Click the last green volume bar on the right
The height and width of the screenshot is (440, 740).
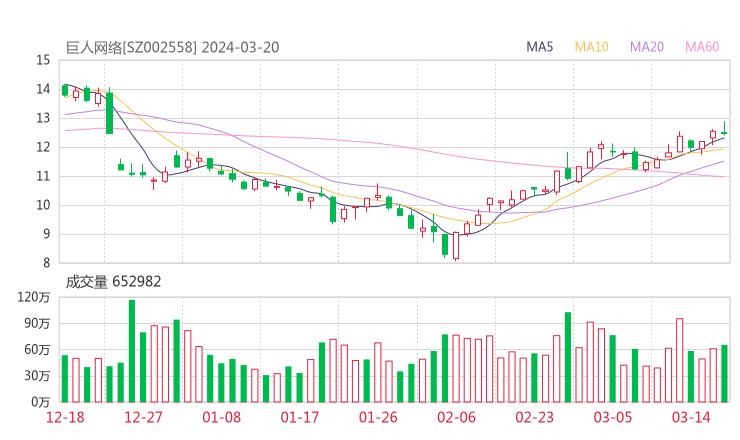[724, 373]
